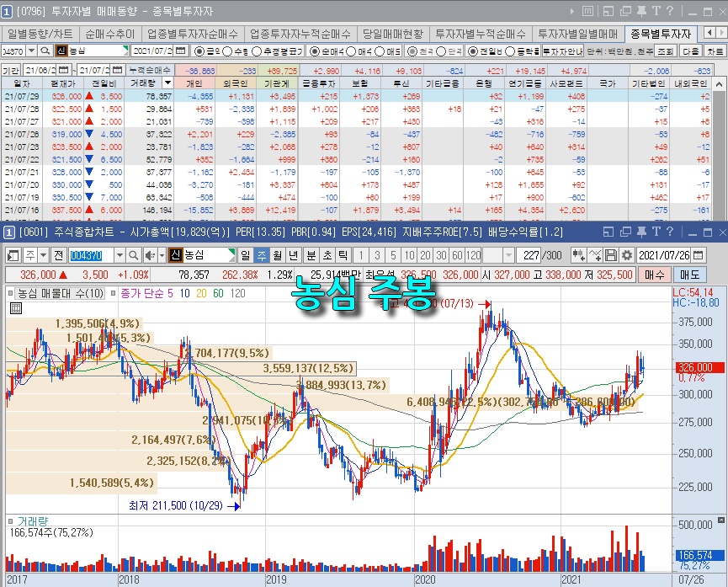728x587 pixels.
Task: Switch to 투자자별일별매매 tab
Action: [x=578, y=34]
